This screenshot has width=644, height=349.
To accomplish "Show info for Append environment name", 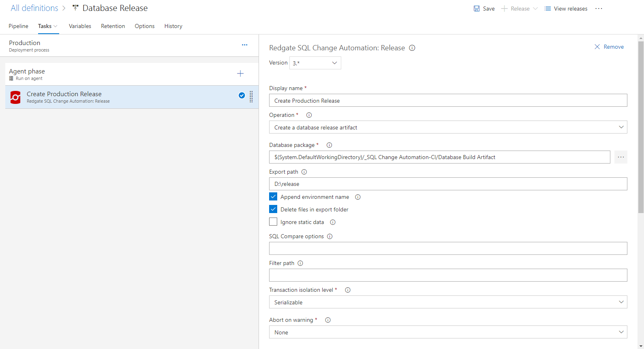I will (x=358, y=197).
